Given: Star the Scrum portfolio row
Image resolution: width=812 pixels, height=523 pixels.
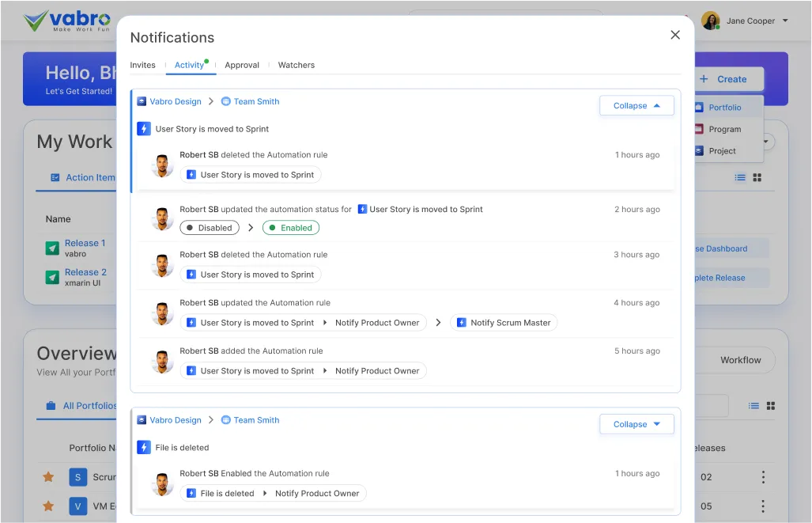Looking at the screenshot, I should point(48,477).
